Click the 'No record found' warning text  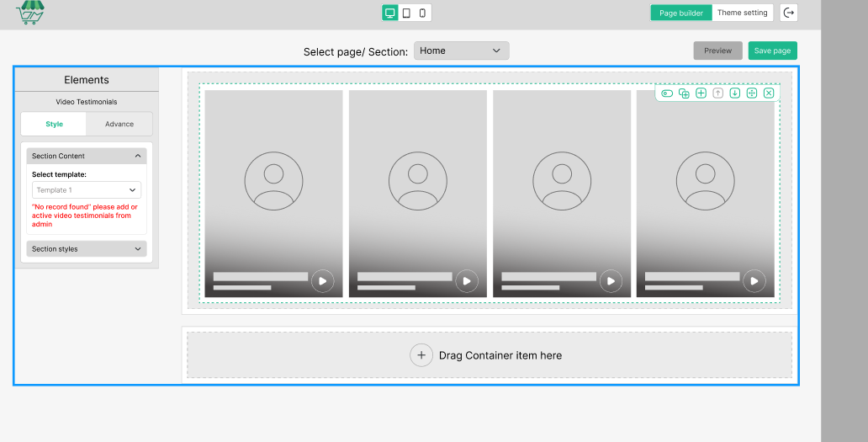85,216
